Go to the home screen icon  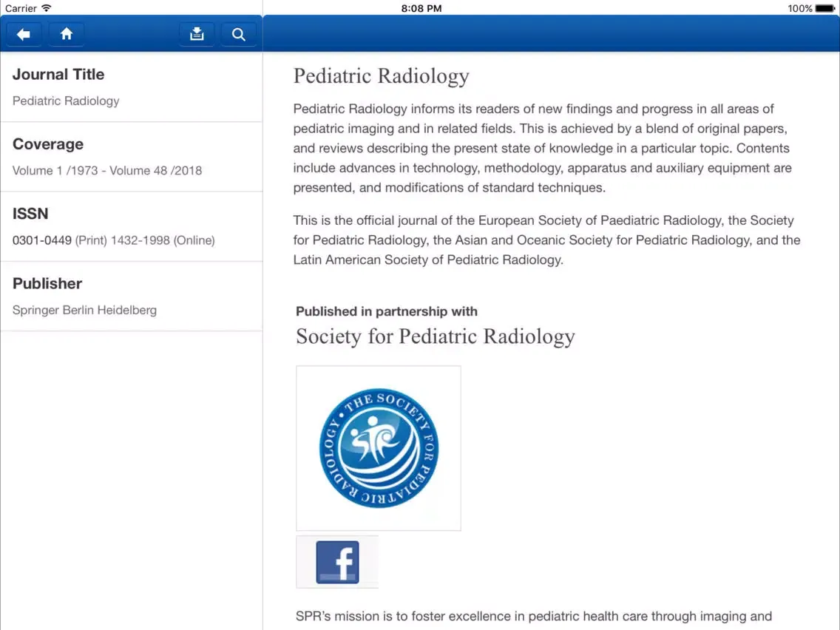click(x=67, y=34)
